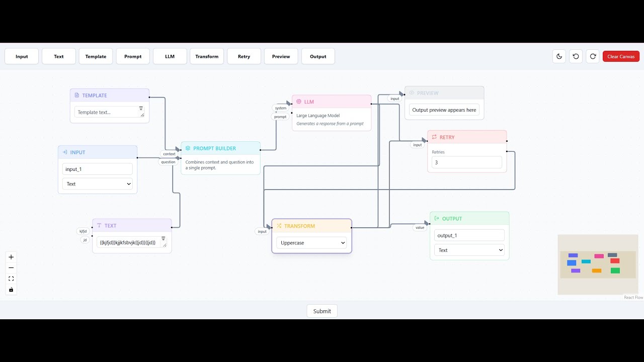This screenshot has width=644, height=362.
Task: Add a Retry node from toolbar
Action: click(x=244, y=56)
